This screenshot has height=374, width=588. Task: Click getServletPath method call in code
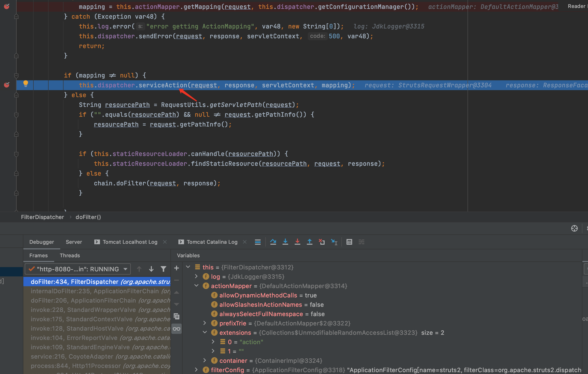click(x=236, y=105)
